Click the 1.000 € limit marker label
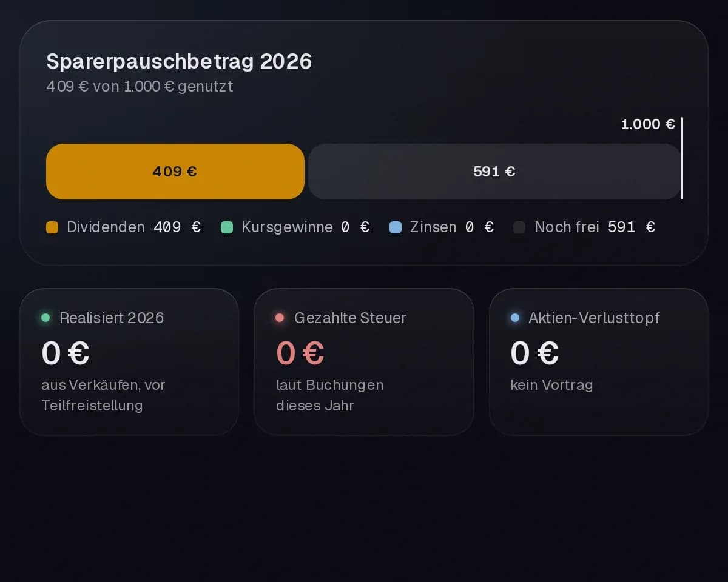The image size is (728, 582). 648,124
